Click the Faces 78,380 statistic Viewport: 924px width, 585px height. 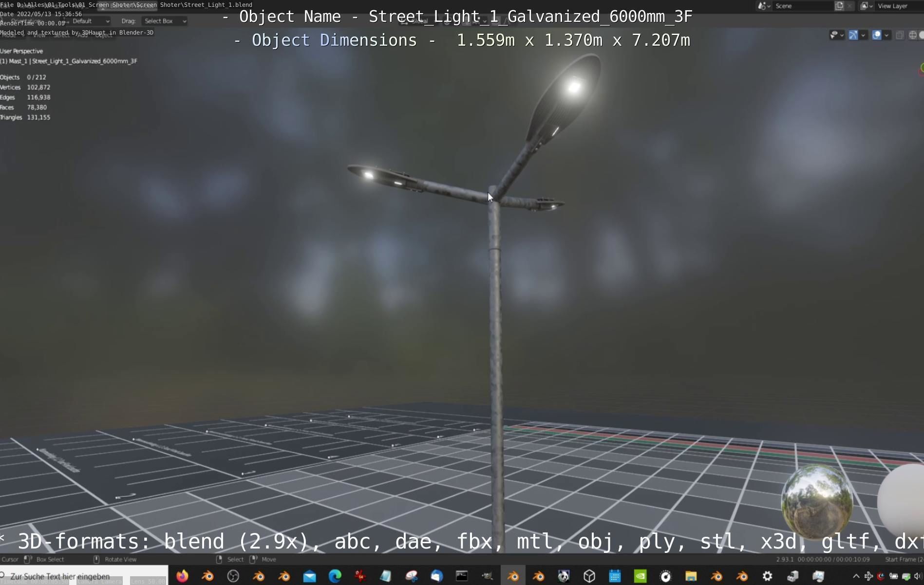[x=23, y=108]
